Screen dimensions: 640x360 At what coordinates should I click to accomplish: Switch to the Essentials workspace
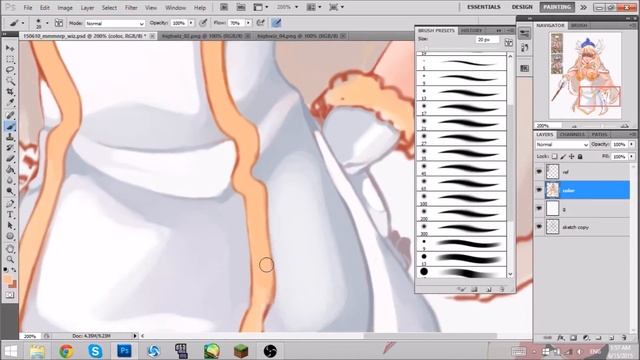[x=484, y=7]
